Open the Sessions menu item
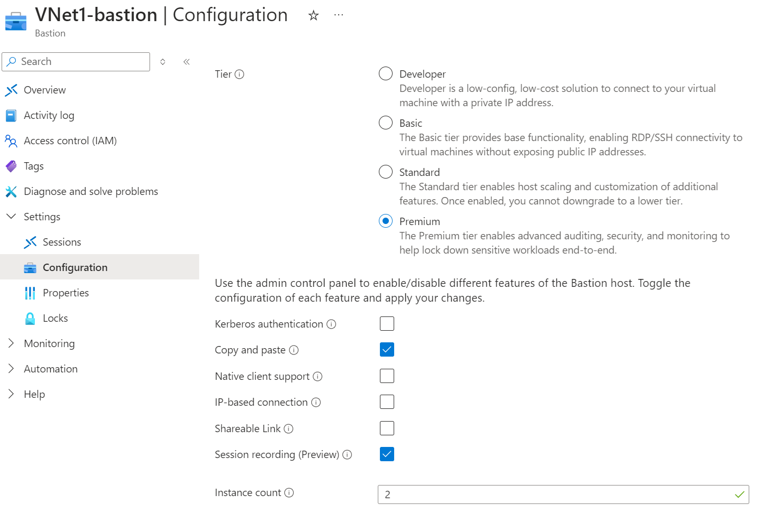Image resolution: width=764 pixels, height=532 pixels. [62, 242]
